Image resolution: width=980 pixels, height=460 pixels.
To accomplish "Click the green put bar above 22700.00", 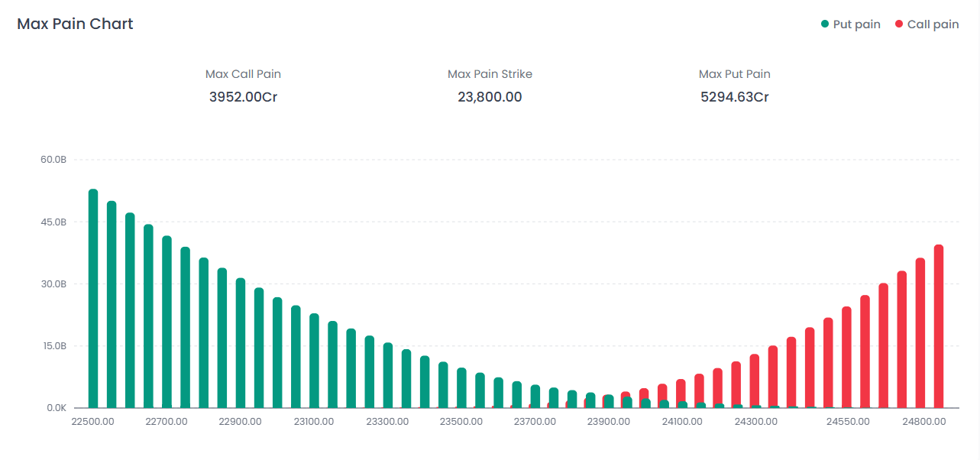I will pyautogui.click(x=167, y=321).
